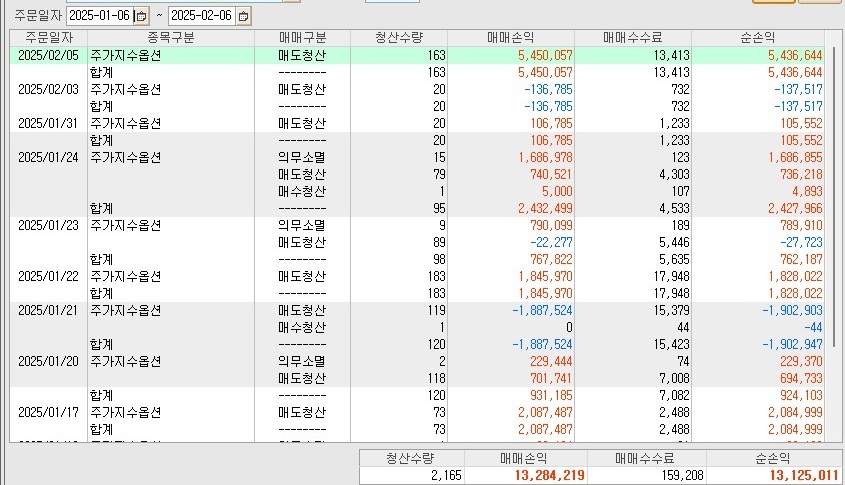This screenshot has height=485, width=845.
Task: Click the -22,277 loss value
Action: point(551,242)
